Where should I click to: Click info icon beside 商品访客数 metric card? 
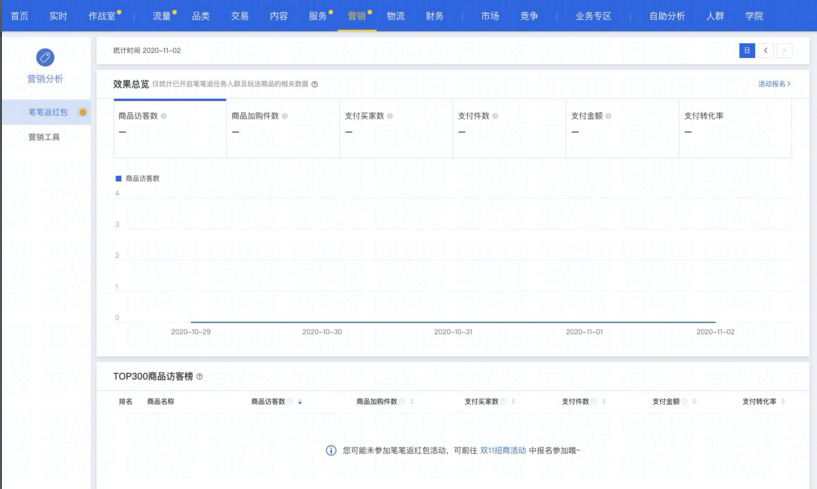click(x=164, y=116)
